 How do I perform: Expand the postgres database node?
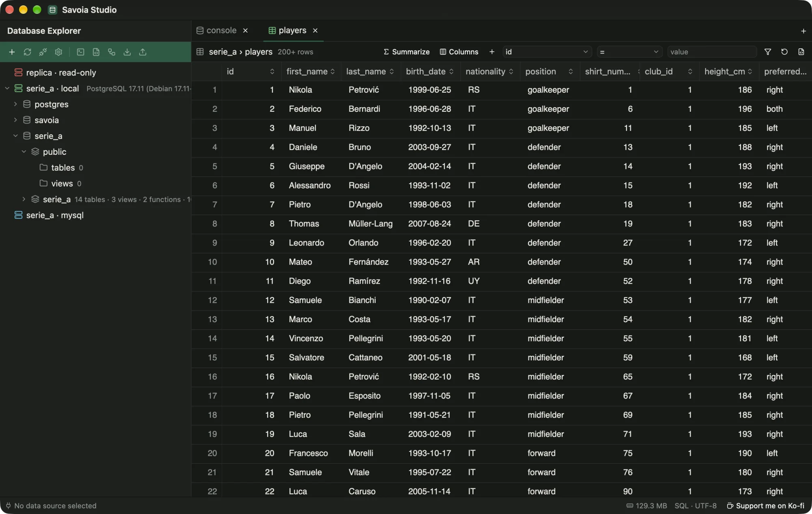click(15, 104)
